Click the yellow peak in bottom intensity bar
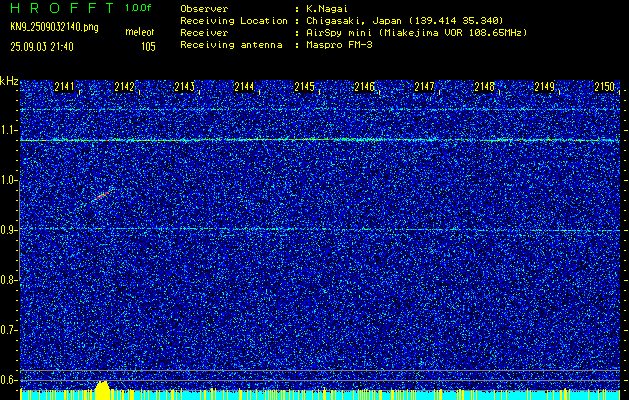 (x=102, y=390)
